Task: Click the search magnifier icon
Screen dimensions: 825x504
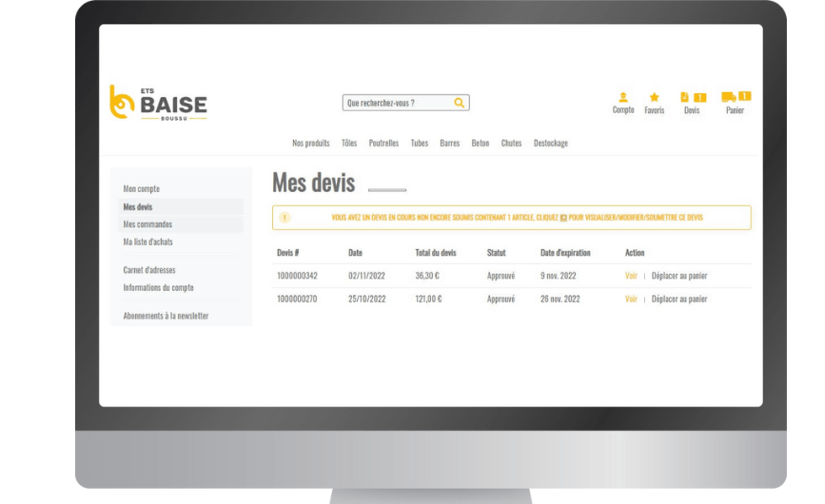Action: click(x=460, y=103)
